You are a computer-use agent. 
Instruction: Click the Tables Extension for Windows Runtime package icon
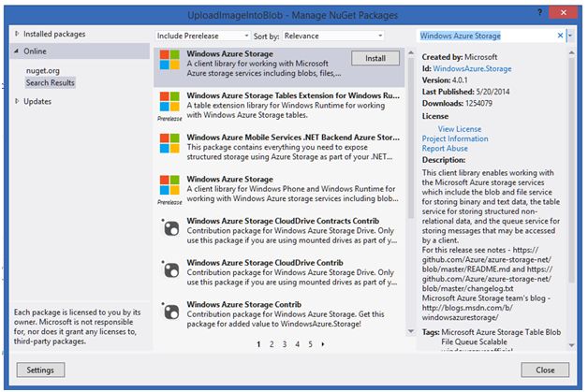(169, 102)
